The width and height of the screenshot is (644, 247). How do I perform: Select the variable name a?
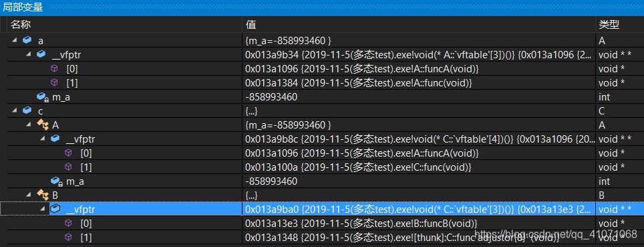click(40, 41)
